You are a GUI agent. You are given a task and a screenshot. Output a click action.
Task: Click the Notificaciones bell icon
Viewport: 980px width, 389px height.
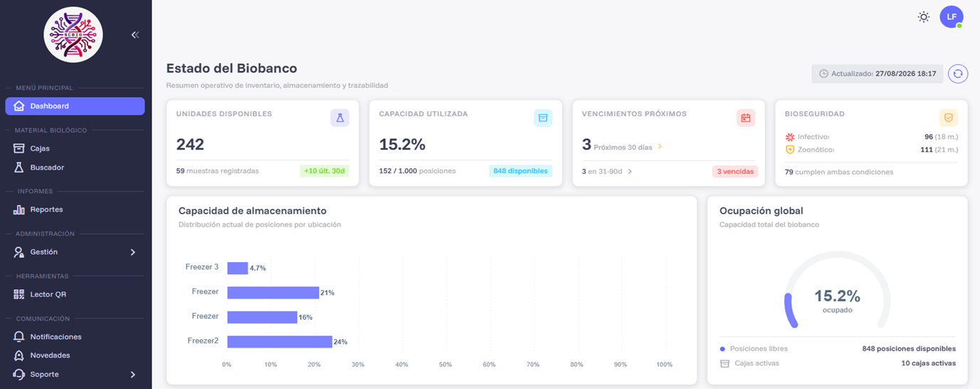(x=19, y=336)
